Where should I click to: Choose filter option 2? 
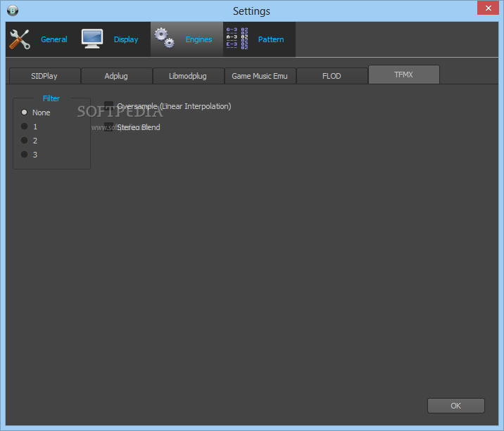24,141
